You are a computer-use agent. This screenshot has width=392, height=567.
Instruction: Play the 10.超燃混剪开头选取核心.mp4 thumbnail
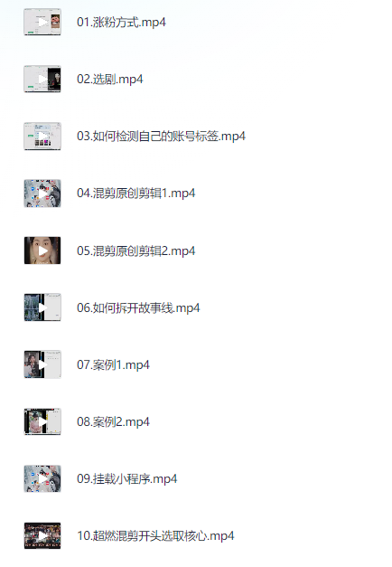click(x=42, y=535)
